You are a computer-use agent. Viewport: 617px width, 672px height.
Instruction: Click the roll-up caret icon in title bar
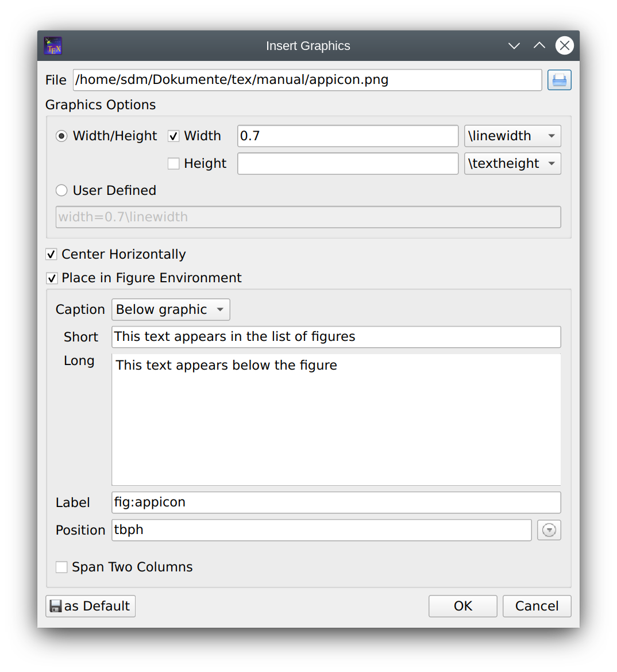click(539, 45)
